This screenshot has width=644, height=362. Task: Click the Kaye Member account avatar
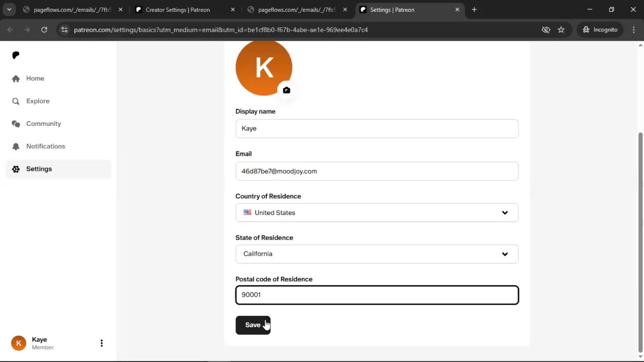tap(19, 343)
